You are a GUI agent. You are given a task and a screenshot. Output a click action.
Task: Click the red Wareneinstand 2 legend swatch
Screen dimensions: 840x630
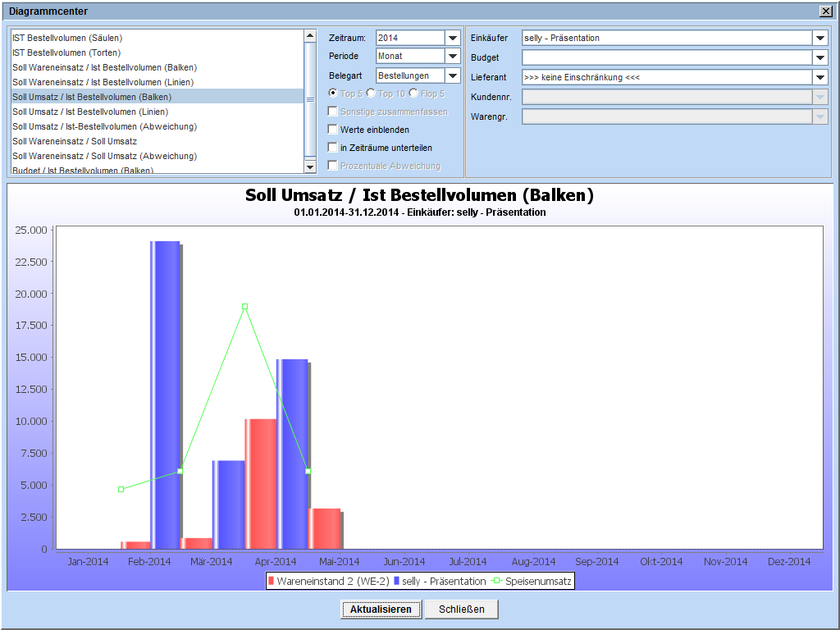(272, 582)
